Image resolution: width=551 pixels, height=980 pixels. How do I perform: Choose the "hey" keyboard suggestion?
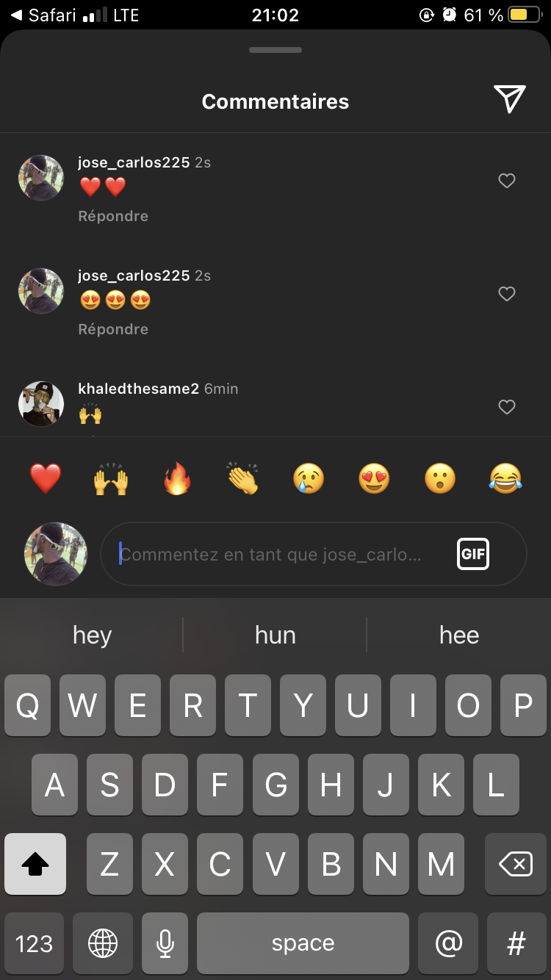[x=92, y=635]
